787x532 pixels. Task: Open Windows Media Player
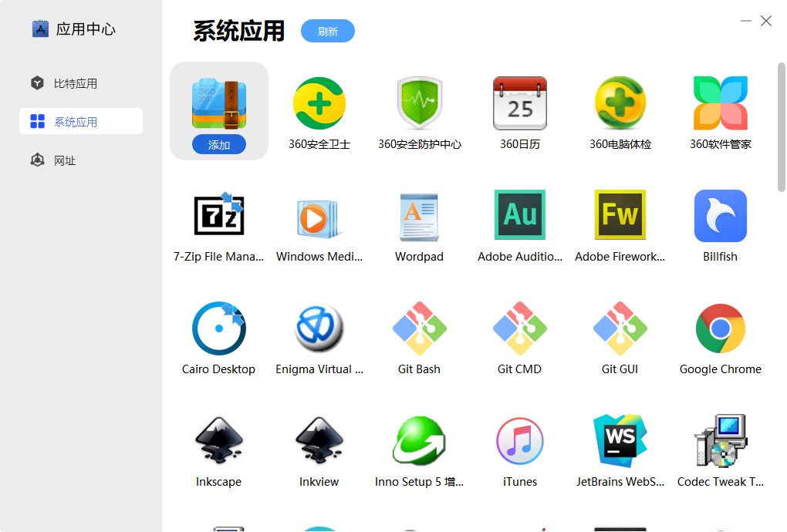[x=319, y=215]
